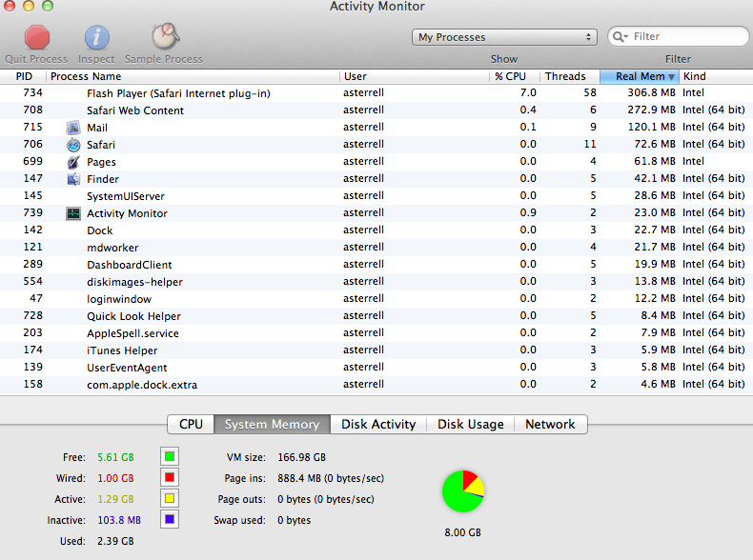
Task: Click the green Free memory color swatch
Action: tap(170, 456)
